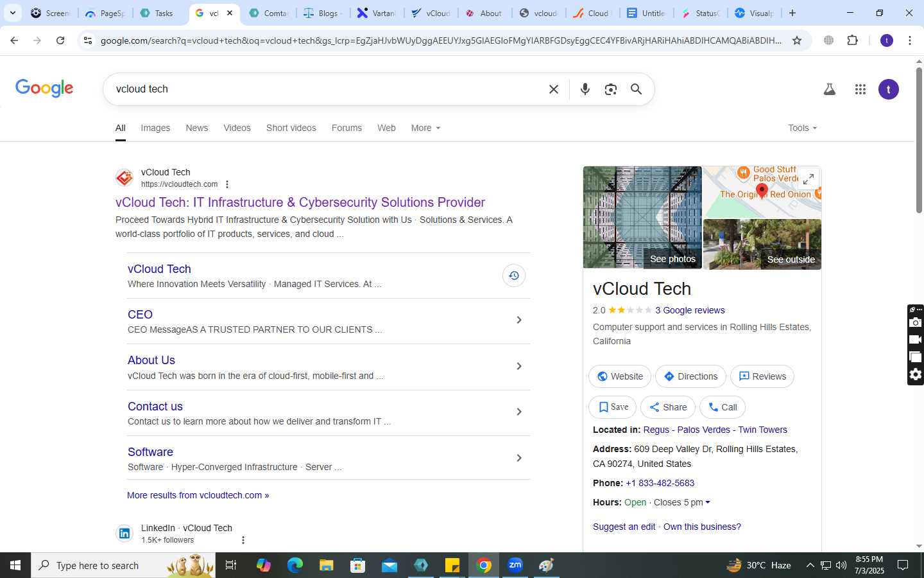
Task: Open the Extensions puzzle icon
Action: coord(852,40)
